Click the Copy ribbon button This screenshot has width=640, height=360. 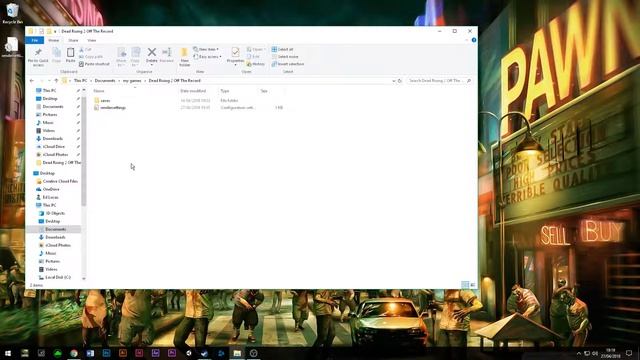56,55
